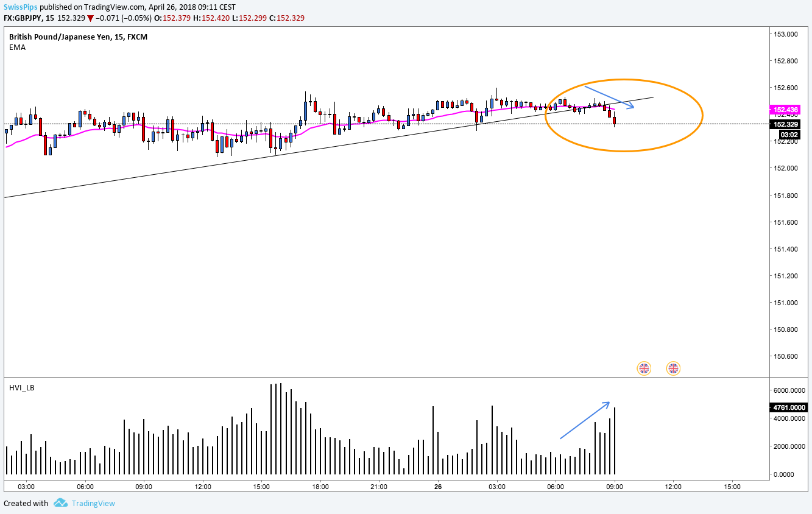Click the red down-triangle change indicator

(x=90, y=18)
